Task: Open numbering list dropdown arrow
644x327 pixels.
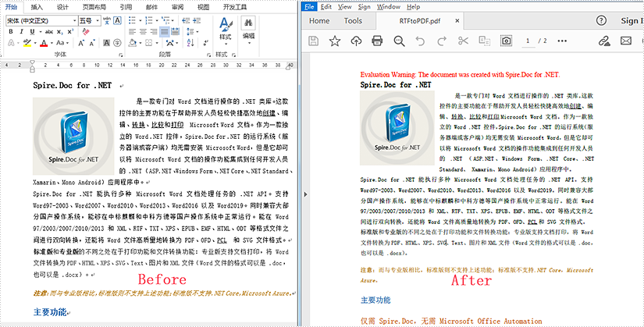Action: pyautogui.click(x=157, y=20)
